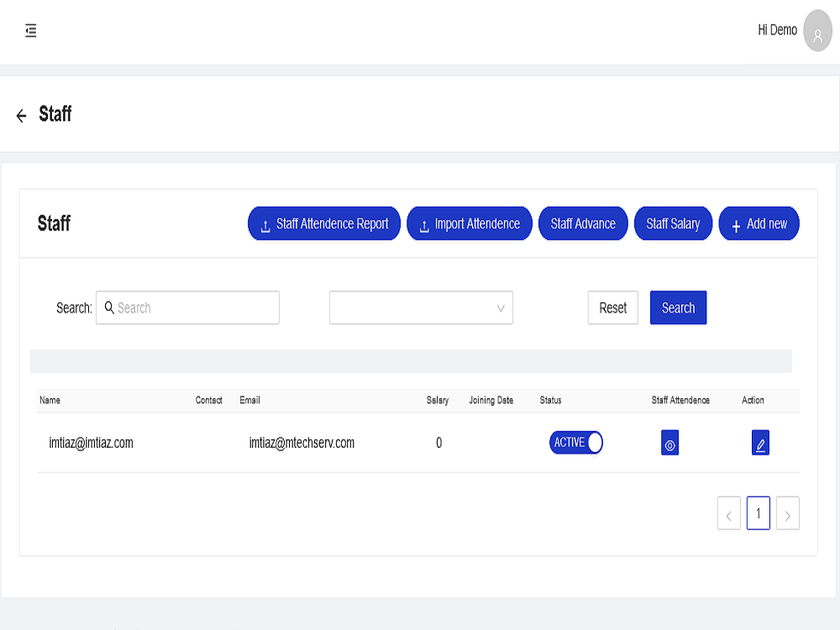
Task: Open Staff Attendence Report
Action: 324,223
